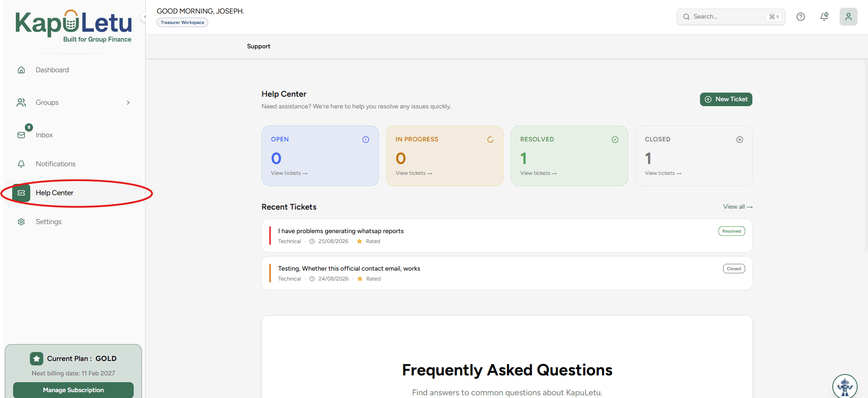Open the whatsap reports ticket
The width and height of the screenshot is (868, 398).
[x=507, y=236]
